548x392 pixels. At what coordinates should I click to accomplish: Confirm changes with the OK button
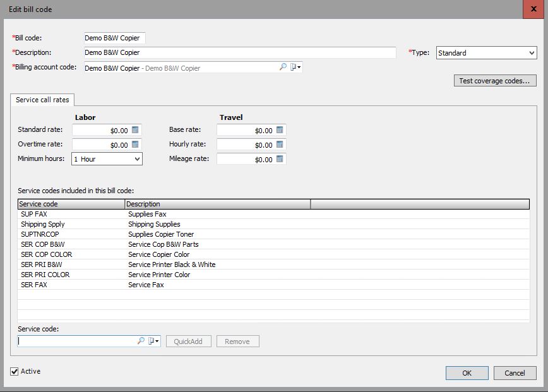click(x=467, y=372)
